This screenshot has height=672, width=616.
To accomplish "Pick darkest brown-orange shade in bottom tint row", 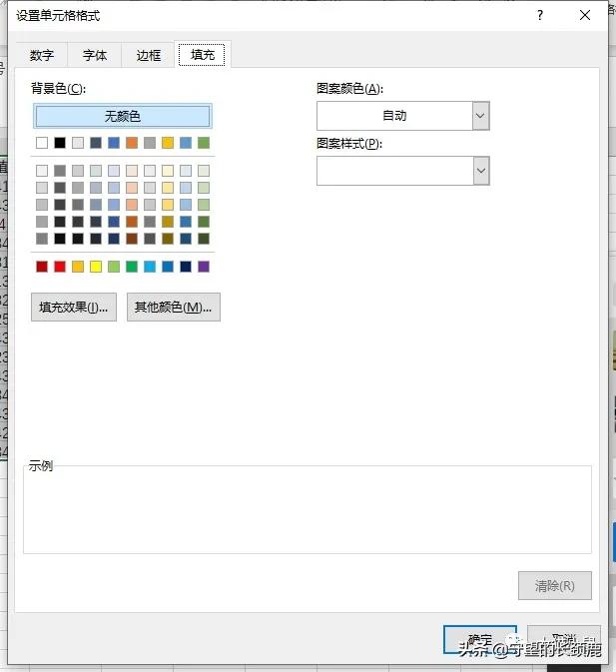I will tap(132, 239).
